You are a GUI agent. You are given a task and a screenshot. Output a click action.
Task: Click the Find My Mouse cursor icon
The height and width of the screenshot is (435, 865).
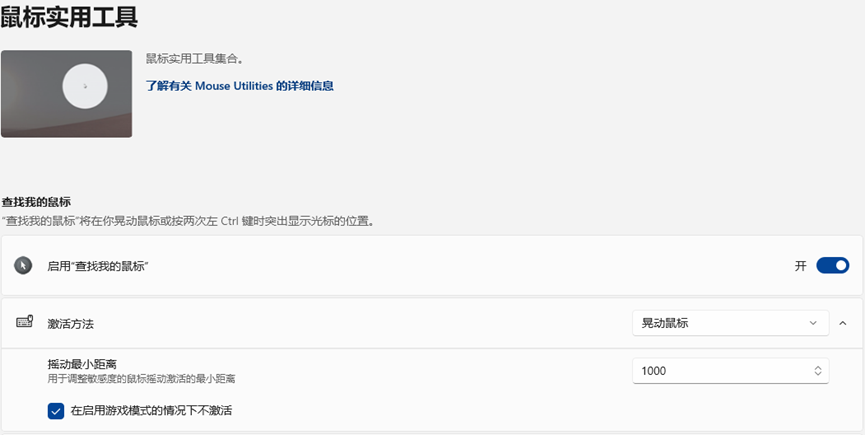point(23,266)
